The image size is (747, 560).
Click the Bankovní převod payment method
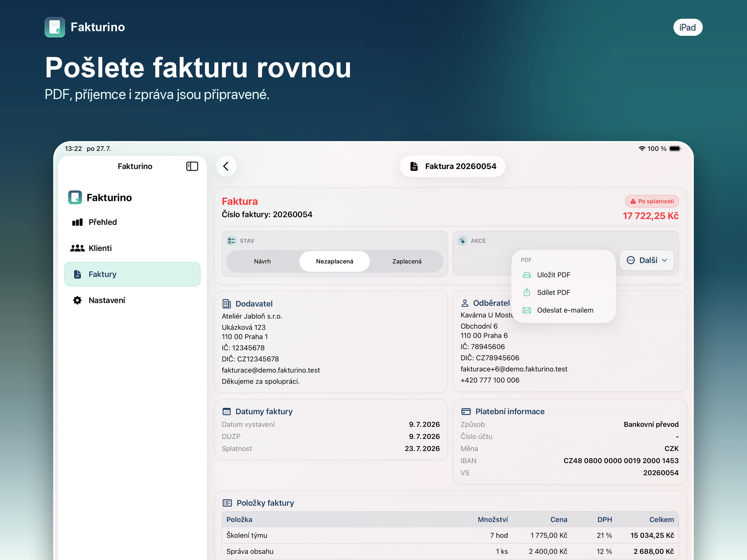[x=651, y=424]
